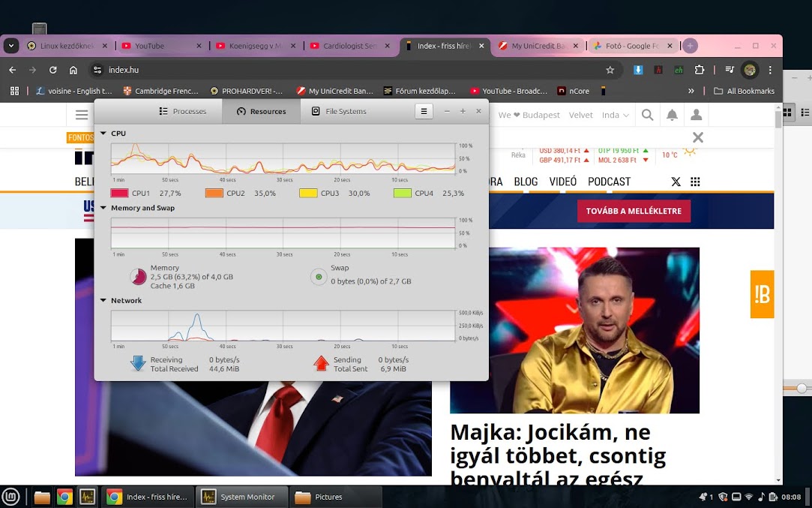812x508 pixels.
Task: Open the Chrome extensions puzzle icon
Action: click(x=699, y=70)
